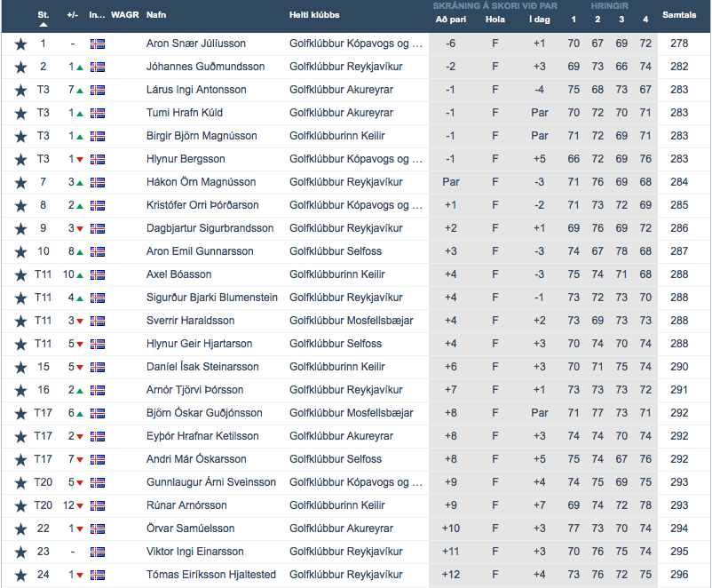The image size is (712, 588).
Task: Sort by round 3 column header
Action: [621, 20]
